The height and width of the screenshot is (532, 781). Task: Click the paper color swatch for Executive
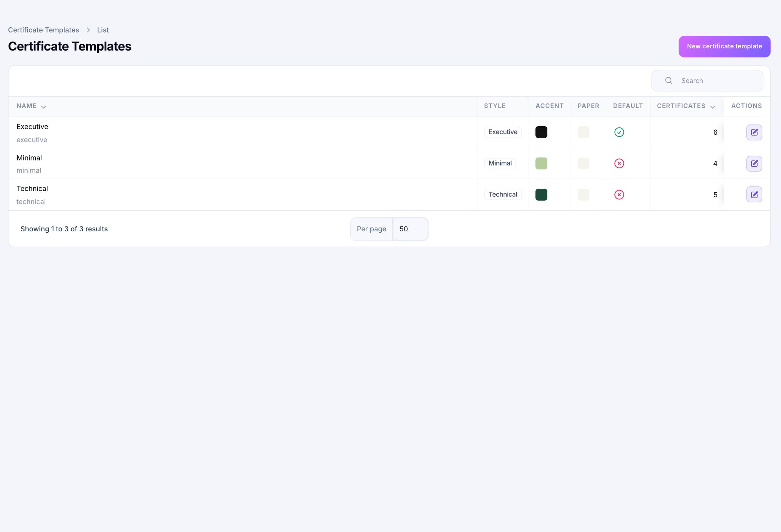[x=583, y=132]
